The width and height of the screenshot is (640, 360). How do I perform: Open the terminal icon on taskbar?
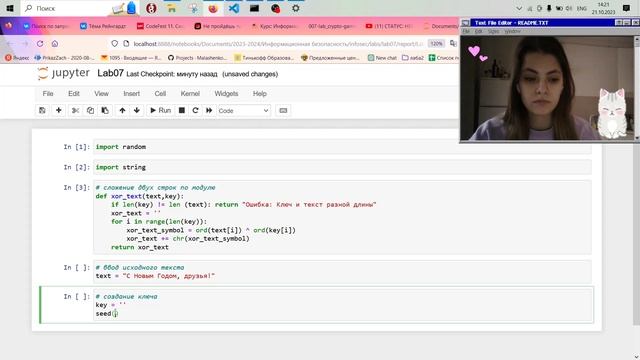pyautogui.click(x=254, y=8)
